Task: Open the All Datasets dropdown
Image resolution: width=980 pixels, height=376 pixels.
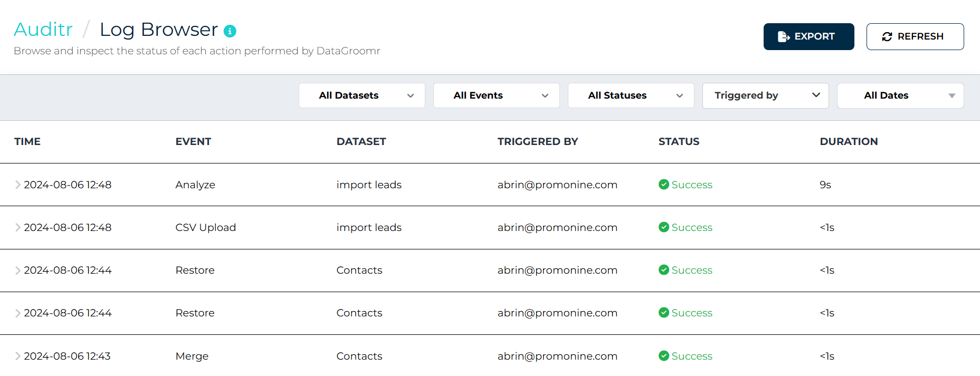Action: click(362, 95)
